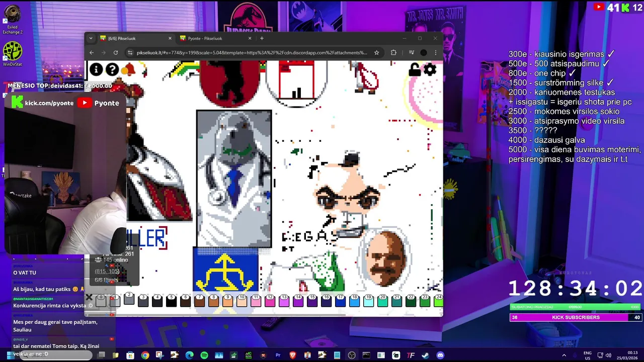644x362 pixels.
Task: Click the pikseliuok.lt address bar URL
Action: [252, 52]
